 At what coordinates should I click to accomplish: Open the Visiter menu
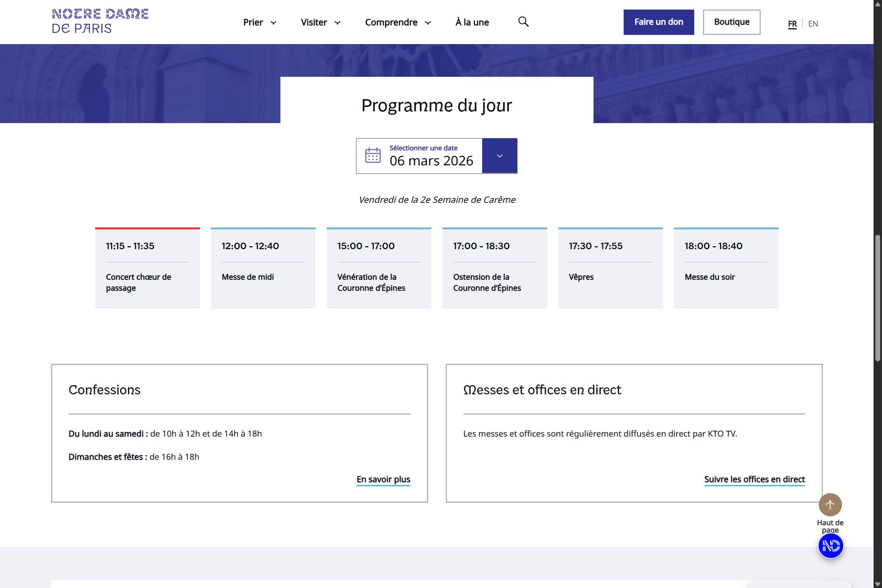315,22
